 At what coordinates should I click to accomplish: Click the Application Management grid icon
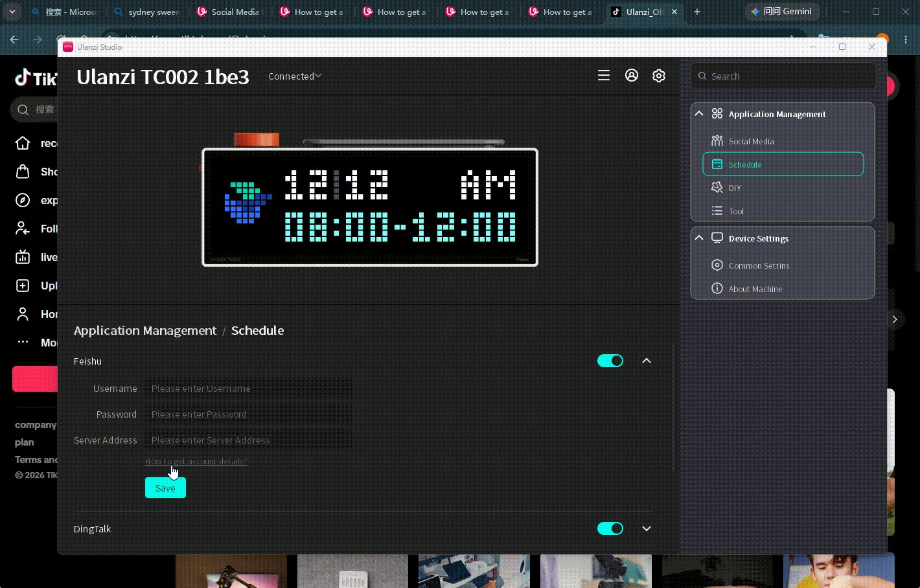coord(717,113)
